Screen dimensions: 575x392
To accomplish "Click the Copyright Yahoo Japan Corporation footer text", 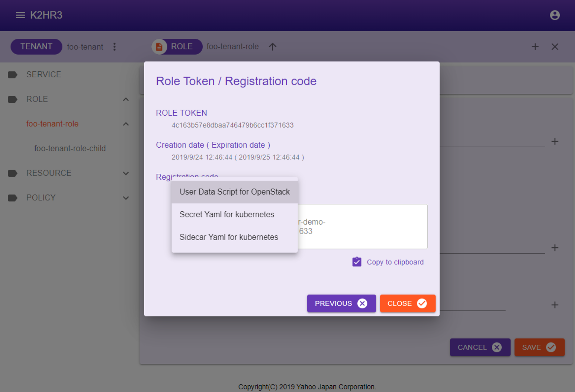I will tap(307, 387).
